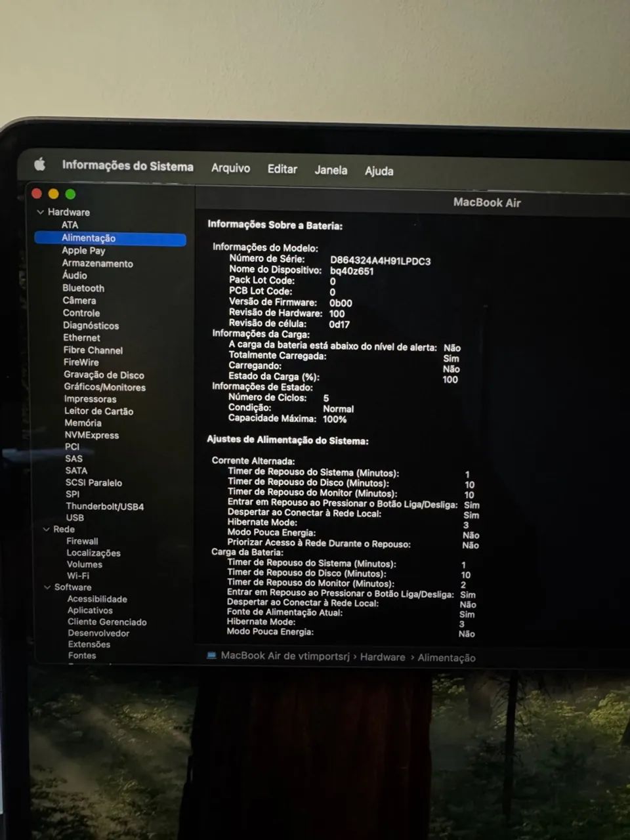Collapse the Software section

[47, 587]
